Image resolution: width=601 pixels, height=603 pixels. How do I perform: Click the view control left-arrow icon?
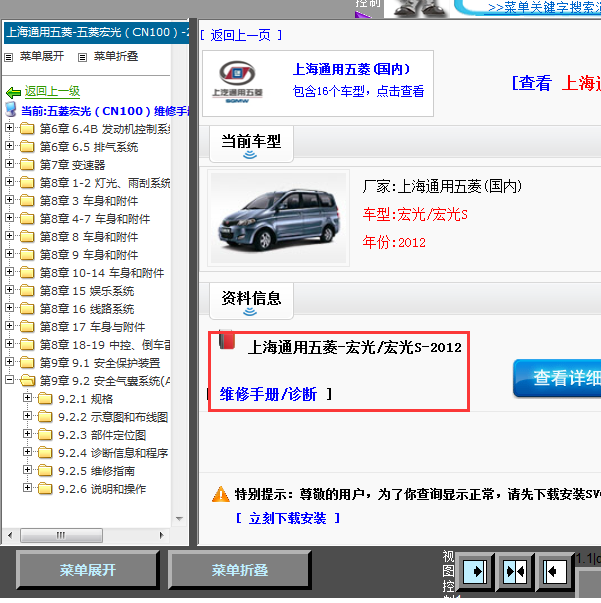coord(554,571)
